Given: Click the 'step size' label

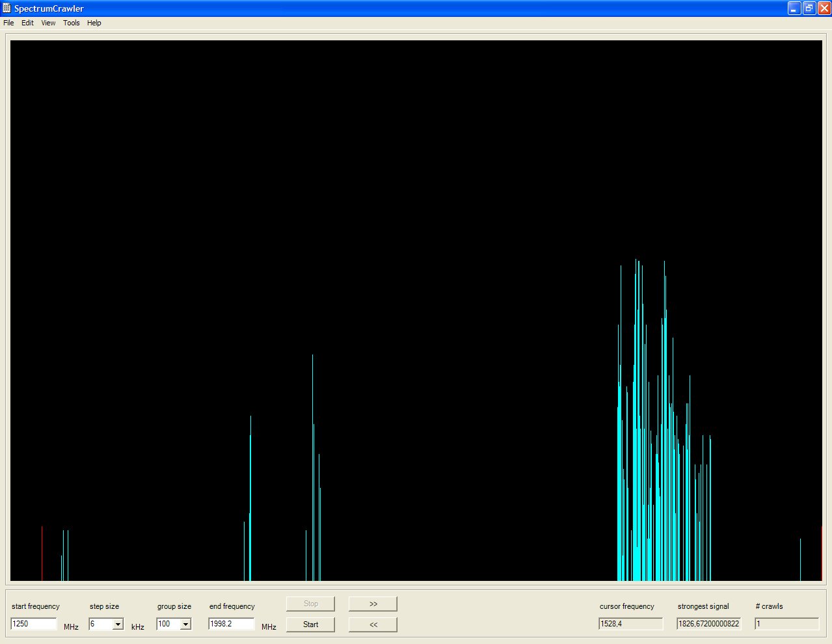Looking at the screenshot, I should tap(105, 606).
